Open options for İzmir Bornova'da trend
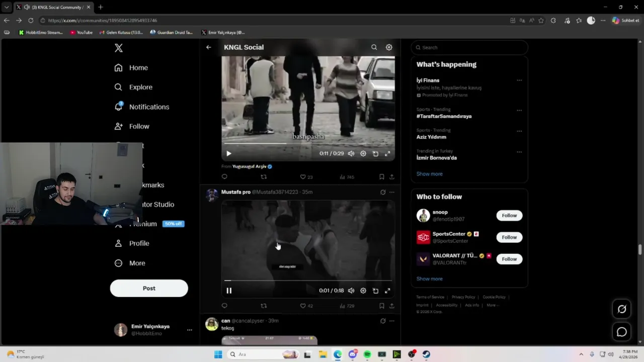Viewport: 644px width, 362px height. (519, 152)
